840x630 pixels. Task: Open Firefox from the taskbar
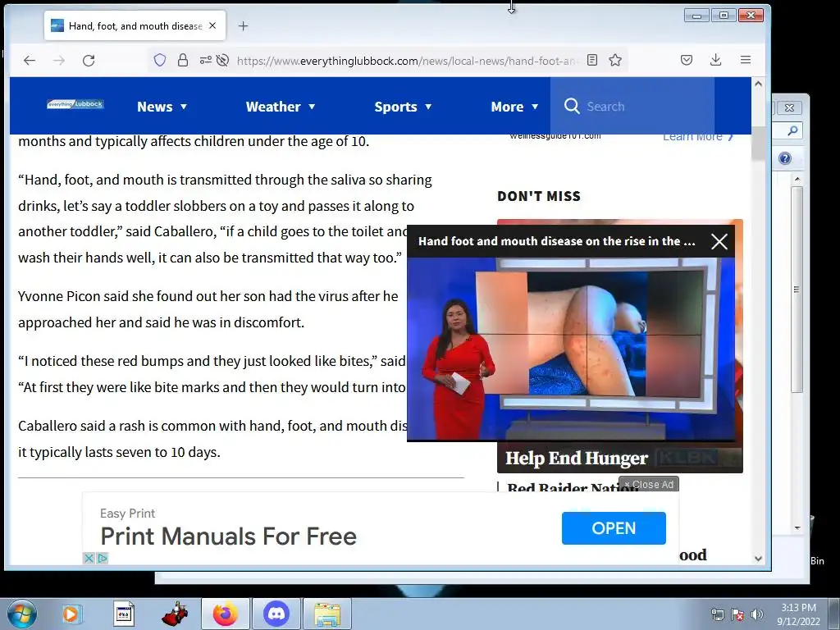225,614
